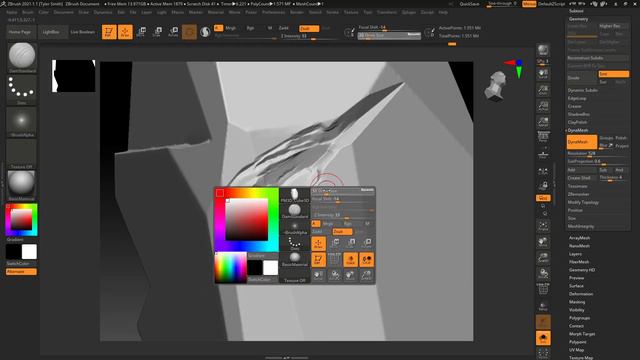Toggle Groups in the DynaMesh section

(x=606, y=138)
